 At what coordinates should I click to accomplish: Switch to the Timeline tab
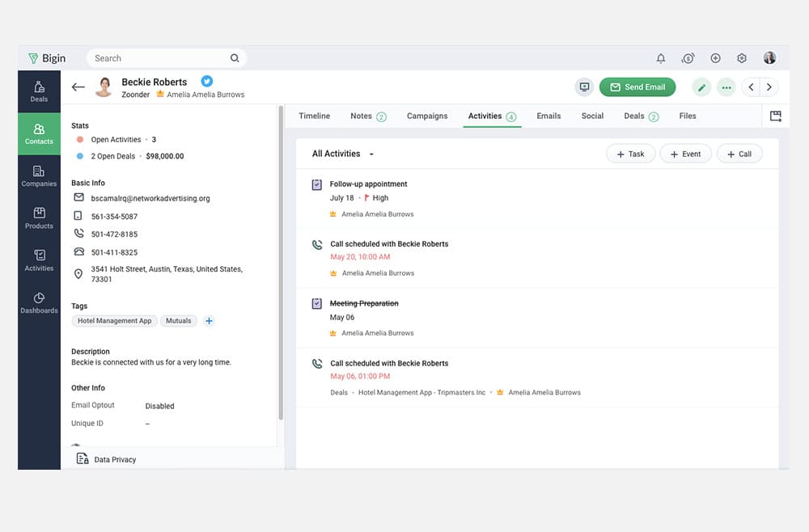click(314, 116)
